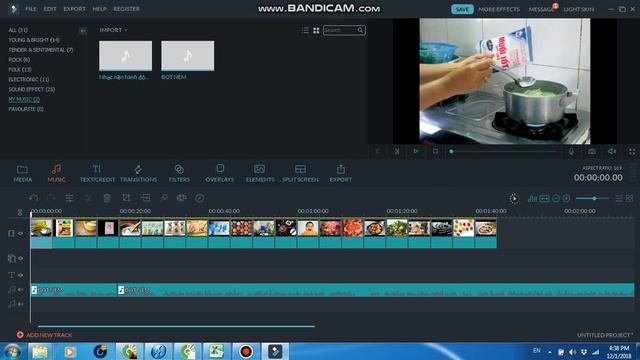Click the SAVE button
The image size is (640, 360).
pos(462,9)
